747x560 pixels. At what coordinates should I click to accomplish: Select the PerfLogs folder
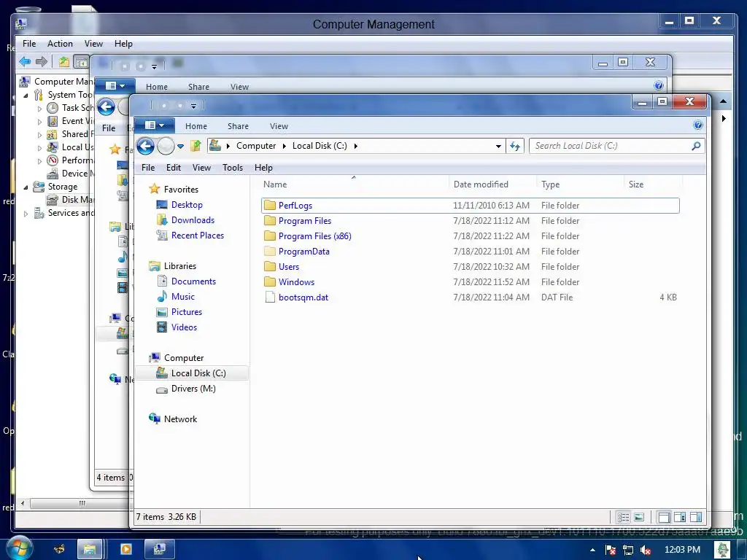(x=471, y=205)
